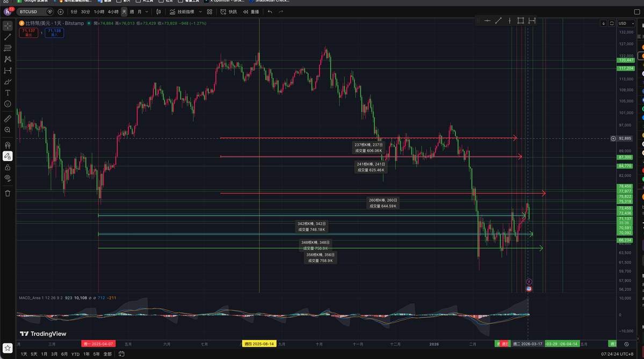Set range to 1天
The image size is (644, 359).
(x=24, y=354)
